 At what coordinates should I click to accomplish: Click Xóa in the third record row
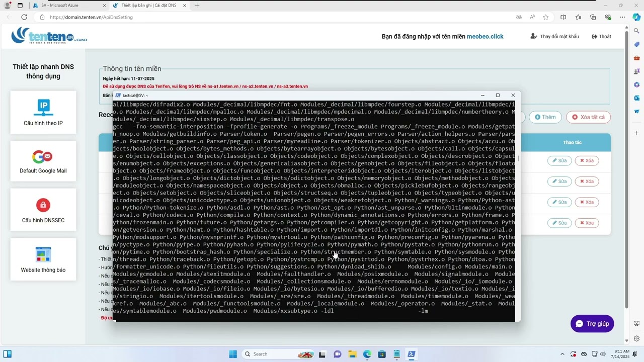coord(587,202)
